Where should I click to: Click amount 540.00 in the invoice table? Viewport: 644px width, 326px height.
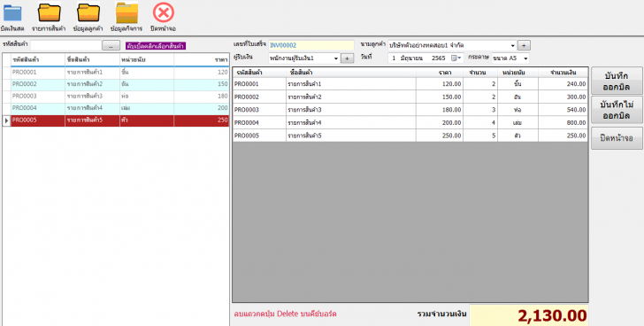(x=576, y=110)
